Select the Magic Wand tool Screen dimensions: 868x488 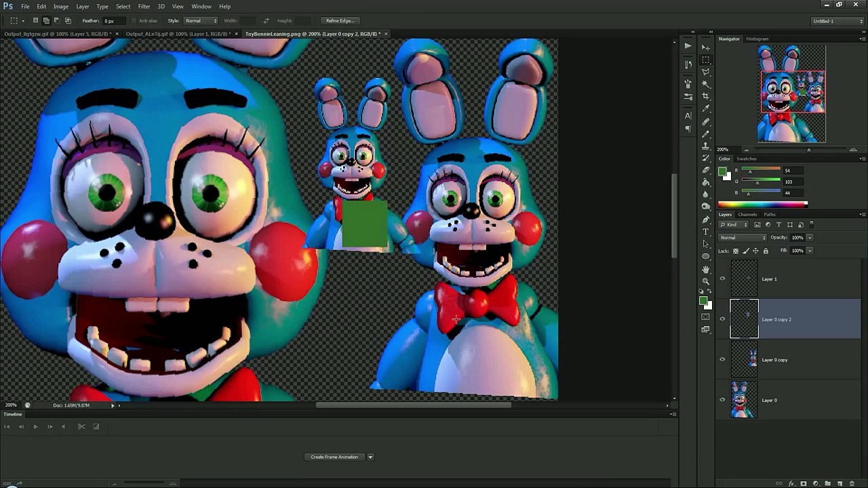point(706,84)
